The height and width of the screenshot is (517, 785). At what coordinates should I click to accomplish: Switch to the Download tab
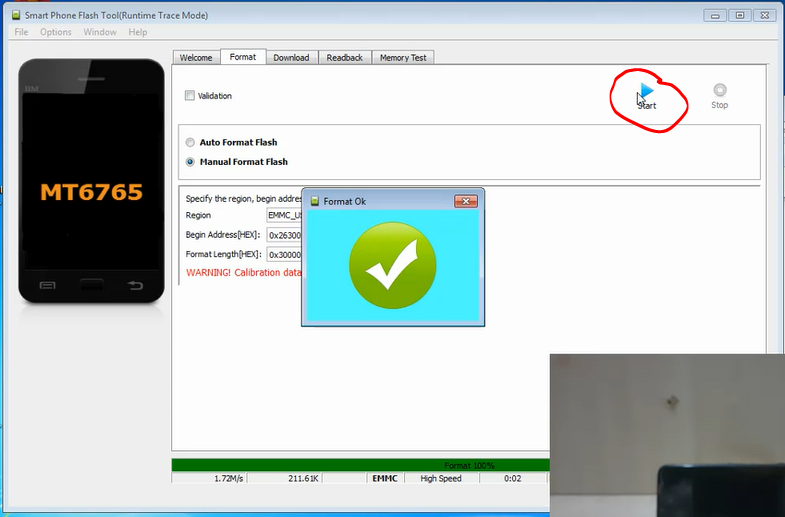pos(291,58)
